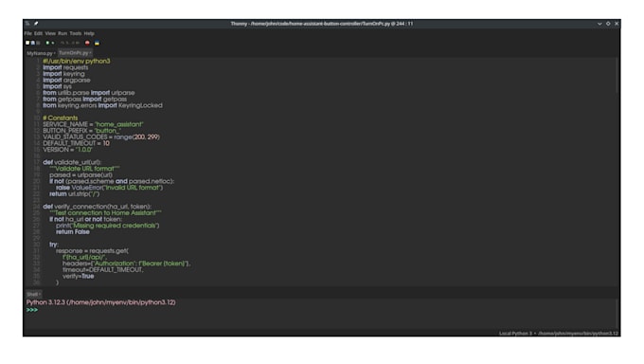Click the BUTTON_PREFIX assignment line
644x364 pixels.
pos(81,131)
